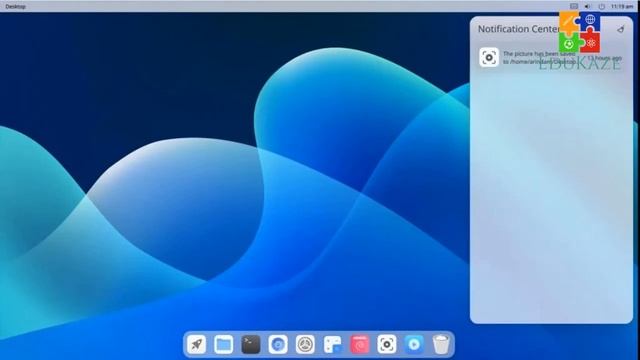640x360 pixels.
Task: Open the white-and-blue blocks icon in dock
Action: [332, 344]
